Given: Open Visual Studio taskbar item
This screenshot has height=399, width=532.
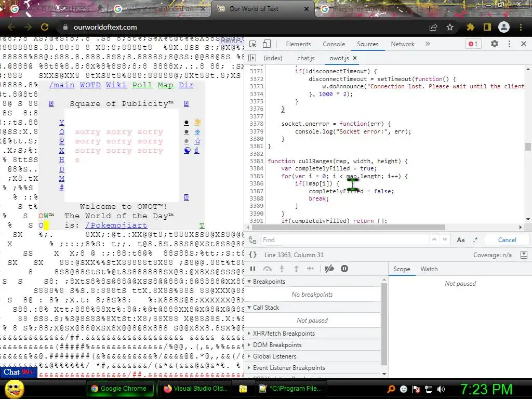Looking at the screenshot, I should [196, 389].
